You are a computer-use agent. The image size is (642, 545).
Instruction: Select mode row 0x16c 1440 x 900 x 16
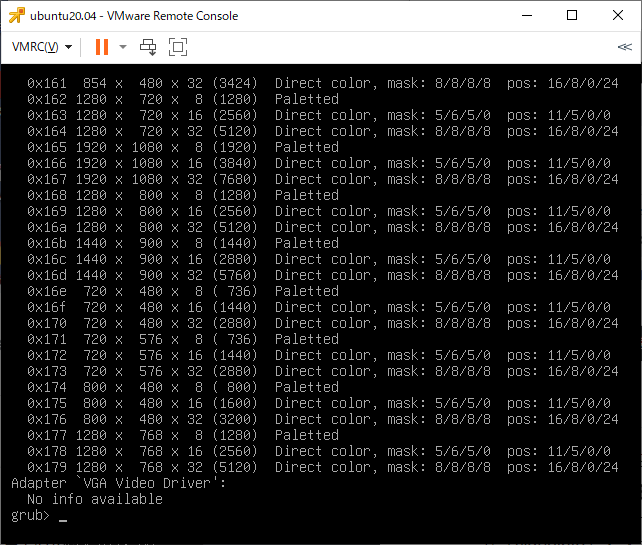(319, 259)
